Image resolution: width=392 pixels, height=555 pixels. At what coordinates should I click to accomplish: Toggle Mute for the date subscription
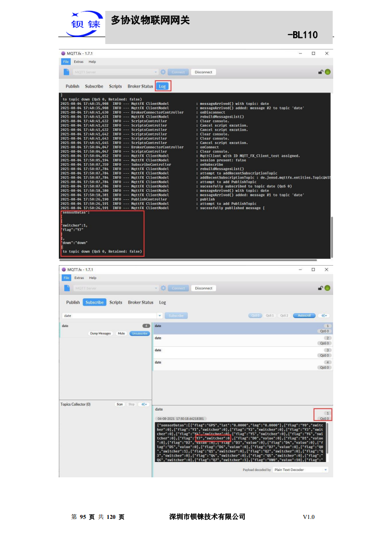tap(121, 333)
